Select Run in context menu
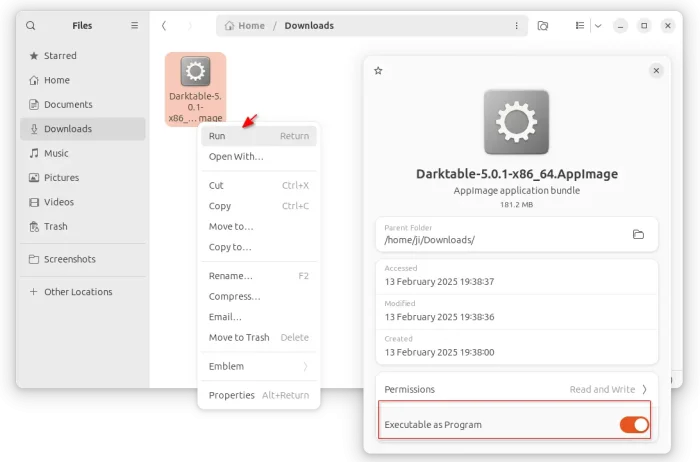 (x=259, y=136)
